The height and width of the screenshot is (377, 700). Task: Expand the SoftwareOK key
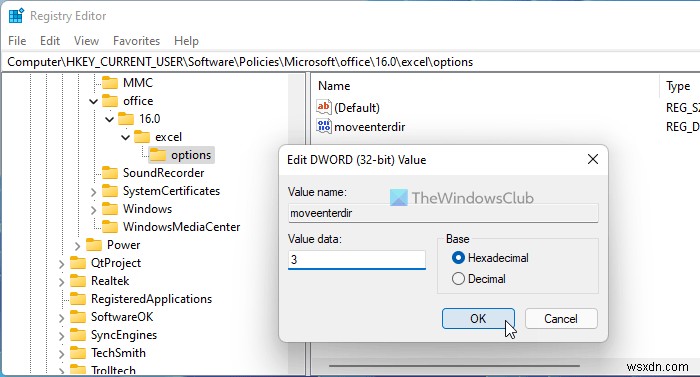point(61,318)
